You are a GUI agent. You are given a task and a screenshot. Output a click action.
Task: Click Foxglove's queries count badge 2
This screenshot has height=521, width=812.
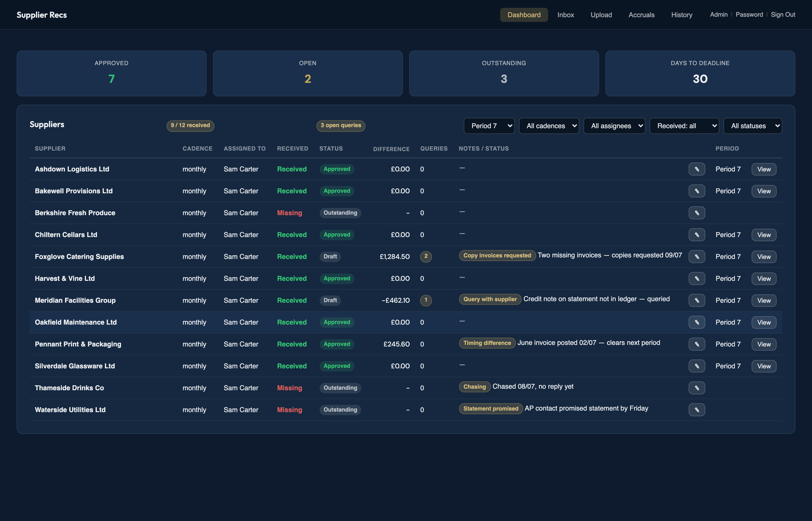pos(426,256)
